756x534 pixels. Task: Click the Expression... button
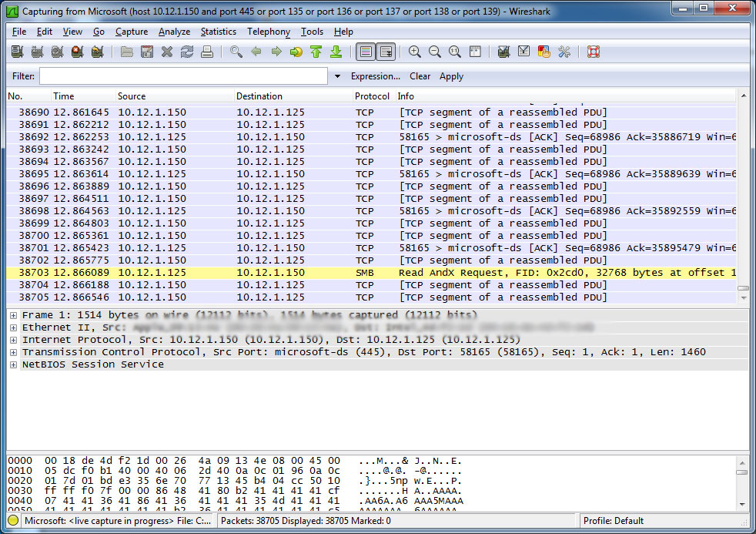coord(376,76)
